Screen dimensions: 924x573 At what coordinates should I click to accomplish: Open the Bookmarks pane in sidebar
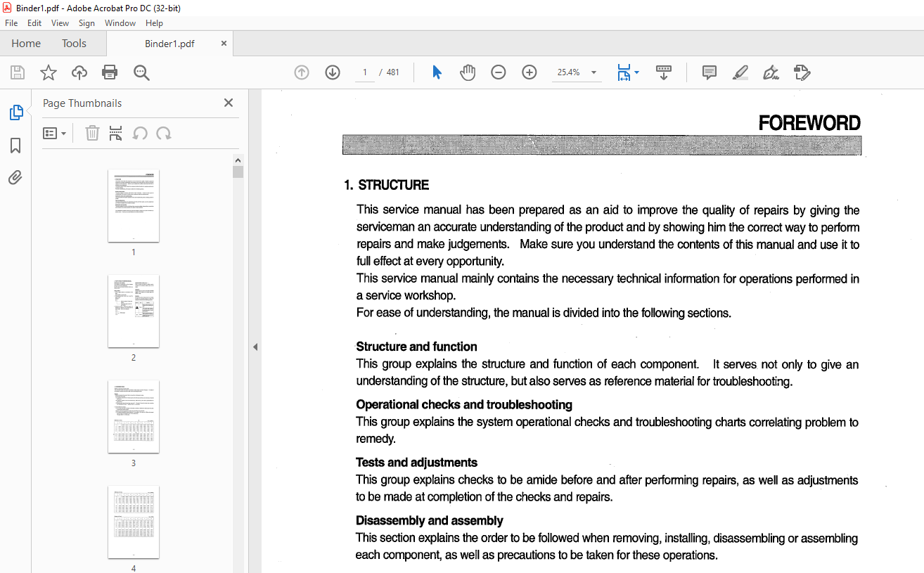(x=15, y=146)
